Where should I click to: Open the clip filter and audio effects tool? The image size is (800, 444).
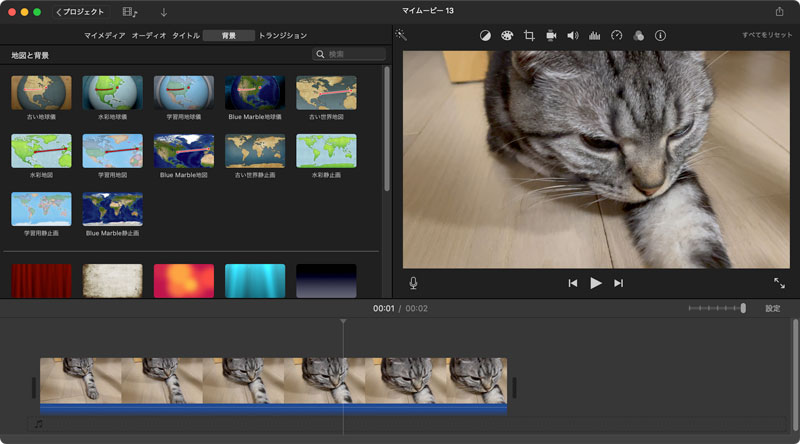click(x=638, y=35)
